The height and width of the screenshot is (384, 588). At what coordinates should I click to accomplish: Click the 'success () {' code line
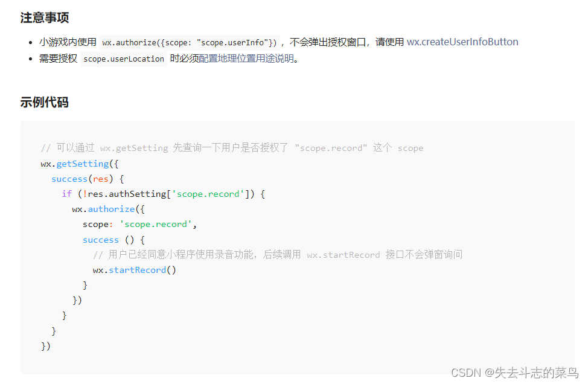click(113, 240)
